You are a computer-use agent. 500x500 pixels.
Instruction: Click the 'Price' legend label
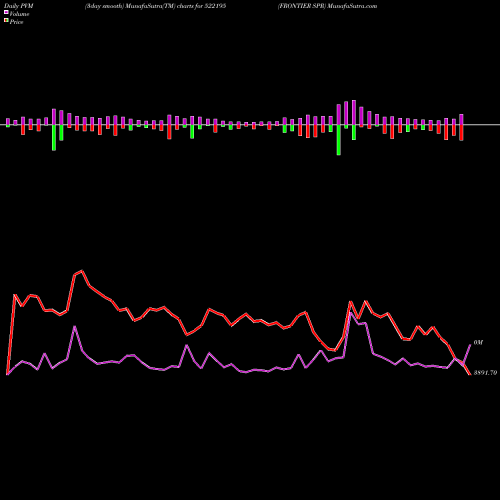16,22
